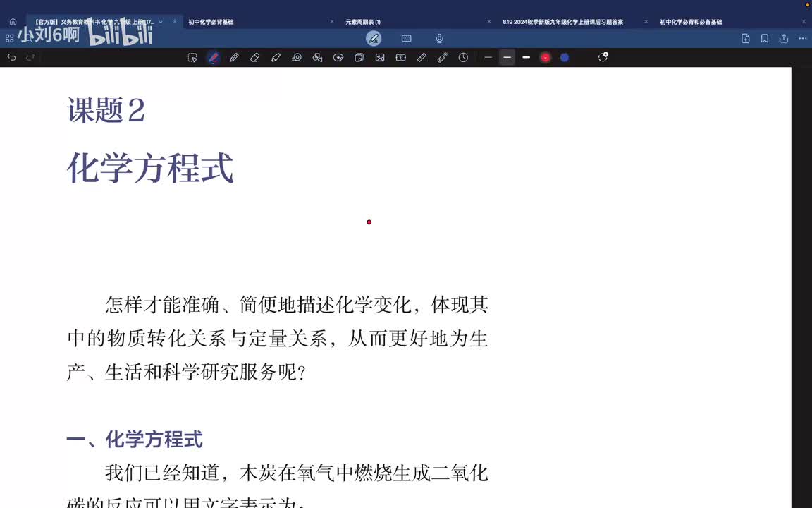
Task: Click the line starting 我们已经知道
Action: [297, 473]
